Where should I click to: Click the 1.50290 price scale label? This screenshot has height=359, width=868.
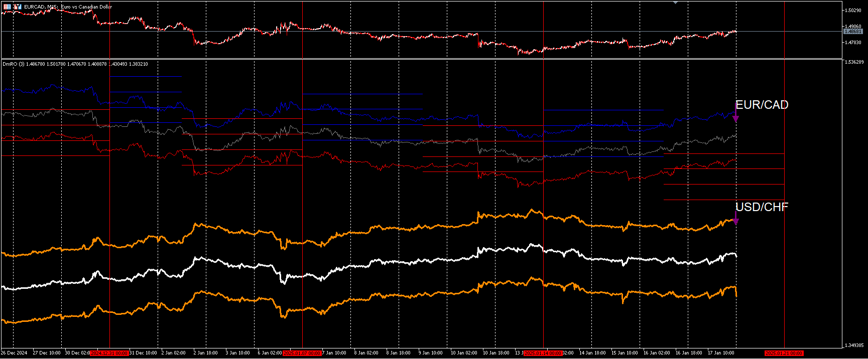point(853,10)
